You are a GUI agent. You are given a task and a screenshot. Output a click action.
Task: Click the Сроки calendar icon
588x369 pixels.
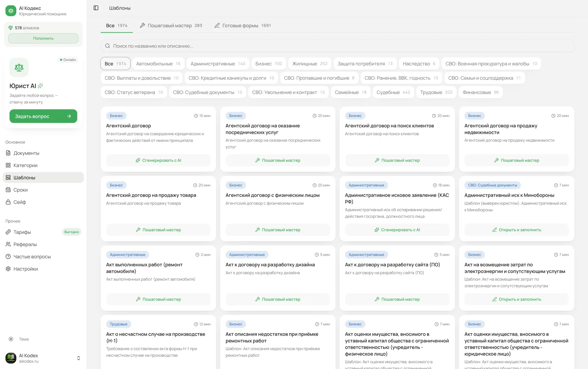(8, 190)
